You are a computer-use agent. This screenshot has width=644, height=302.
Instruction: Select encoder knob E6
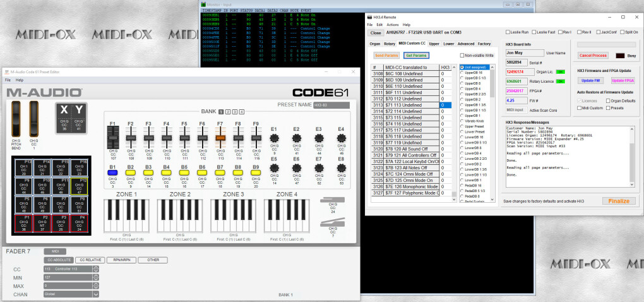tap(296, 168)
